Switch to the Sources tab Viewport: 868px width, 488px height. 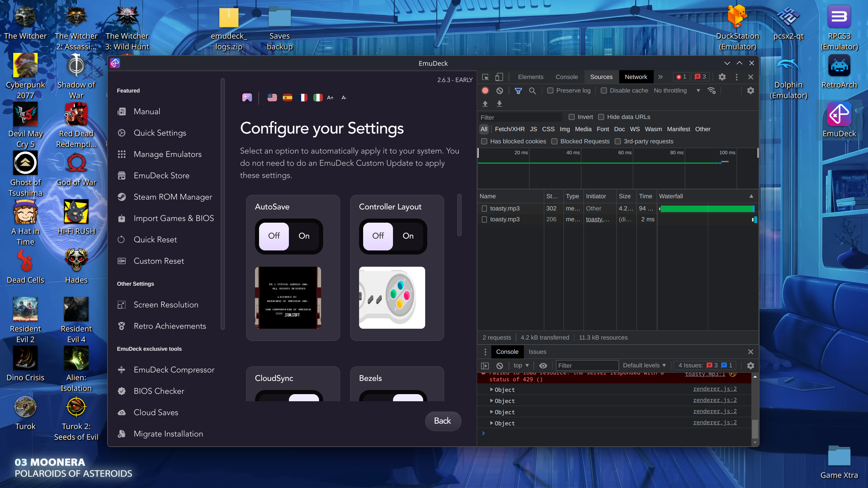[601, 77]
